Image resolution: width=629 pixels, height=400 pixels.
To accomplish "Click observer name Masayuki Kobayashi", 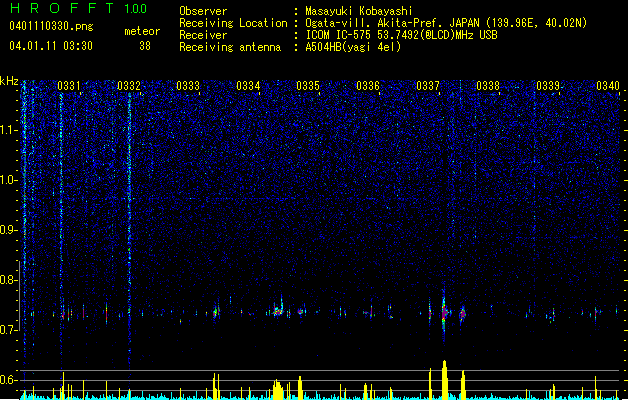I will point(359,11).
